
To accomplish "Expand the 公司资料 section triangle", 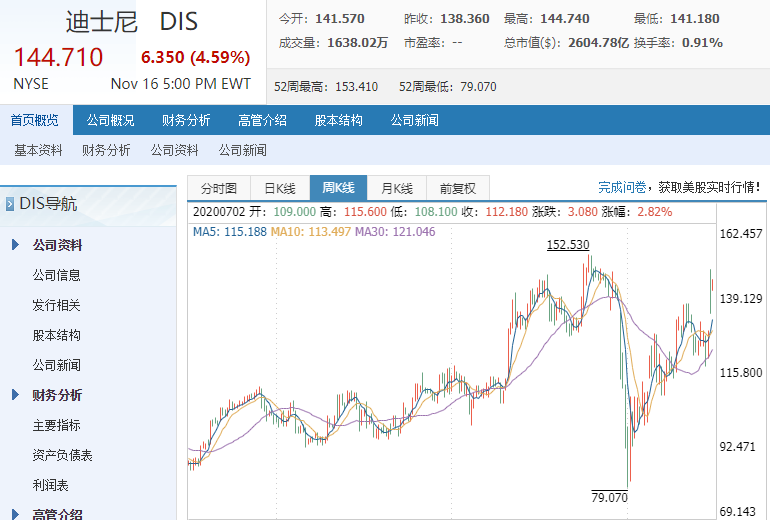I will pos(15,245).
